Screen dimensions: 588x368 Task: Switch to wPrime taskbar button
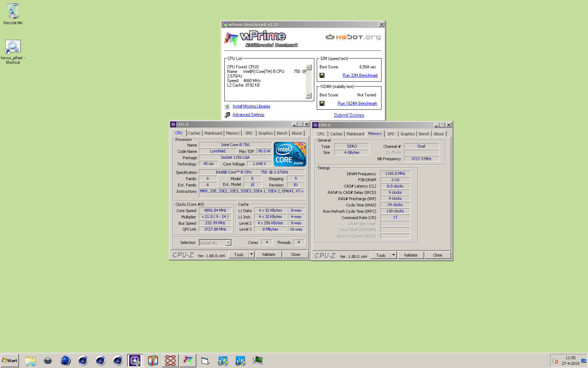point(188,361)
